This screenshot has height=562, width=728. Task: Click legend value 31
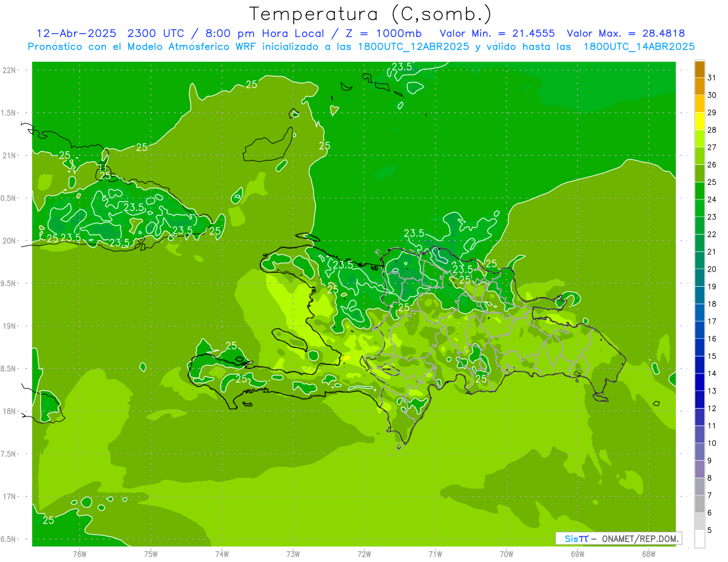[x=712, y=77]
